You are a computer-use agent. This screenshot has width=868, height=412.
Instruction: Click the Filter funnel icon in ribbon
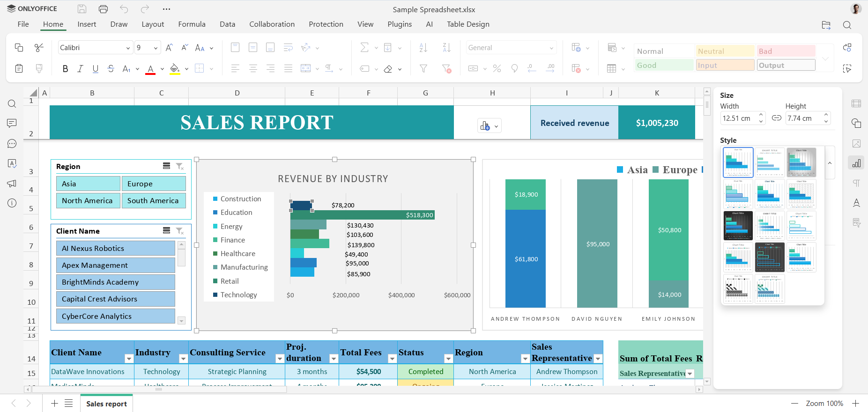423,69
